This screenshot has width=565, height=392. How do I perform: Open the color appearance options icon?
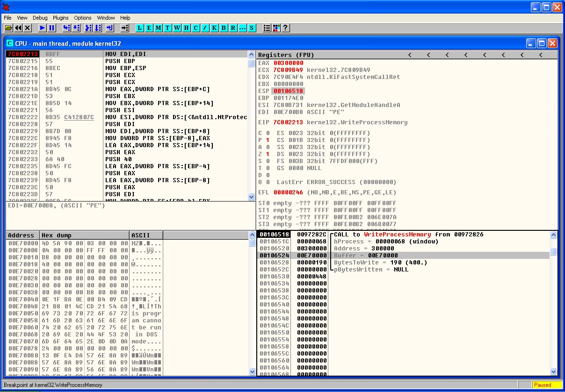(276, 28)
